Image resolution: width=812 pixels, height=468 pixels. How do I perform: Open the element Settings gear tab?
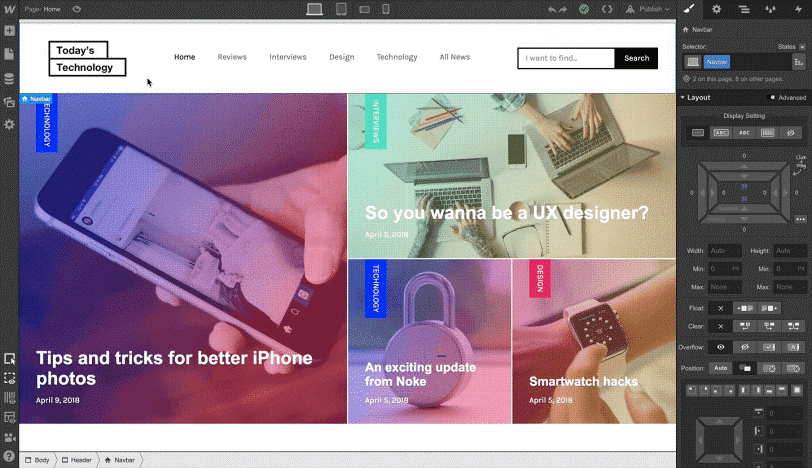[x=716, y=9]
